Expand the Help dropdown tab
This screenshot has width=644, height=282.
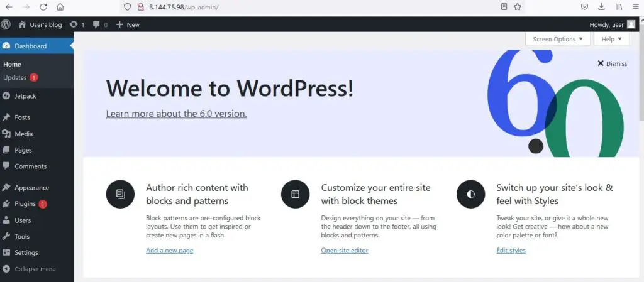(x=611, y=40)
